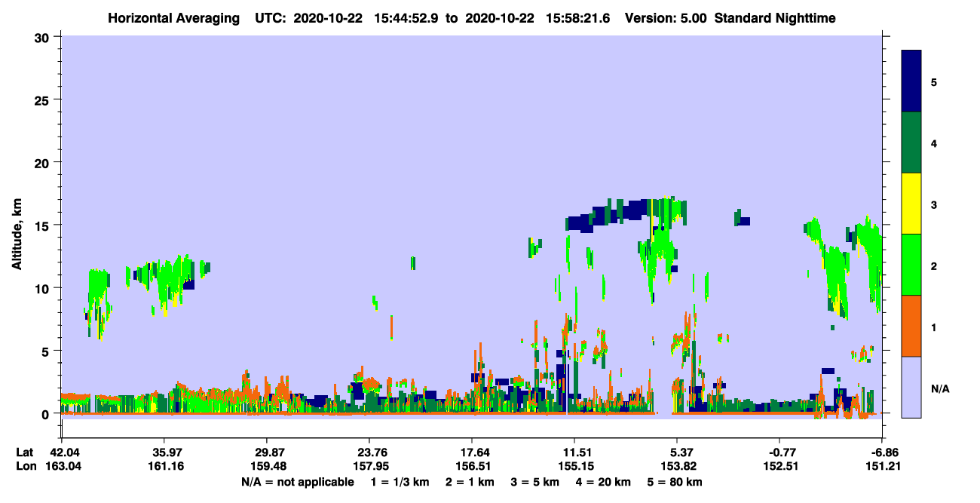Click latitude value 11.51
The image size is (980, 503).
point(574,452)
